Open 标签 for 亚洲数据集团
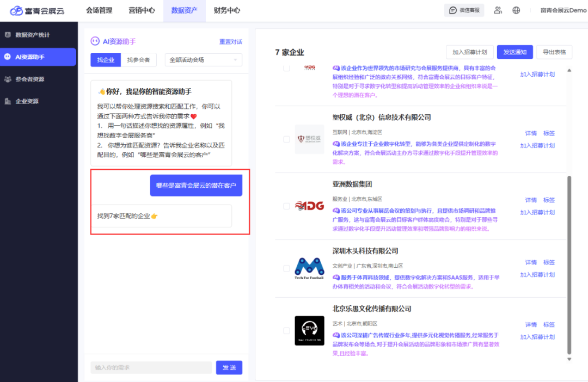This screenshot has width=588, height=382. [x=549, y=200]
